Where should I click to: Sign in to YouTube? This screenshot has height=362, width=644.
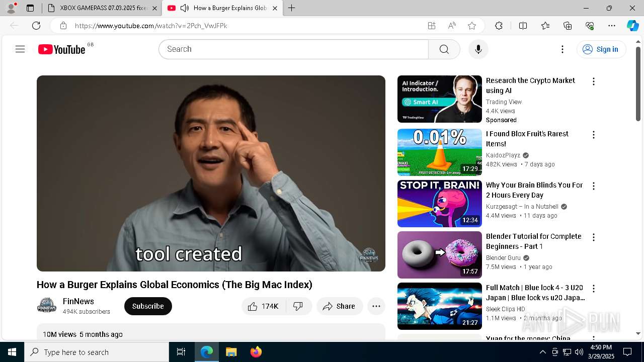point(601,49)
